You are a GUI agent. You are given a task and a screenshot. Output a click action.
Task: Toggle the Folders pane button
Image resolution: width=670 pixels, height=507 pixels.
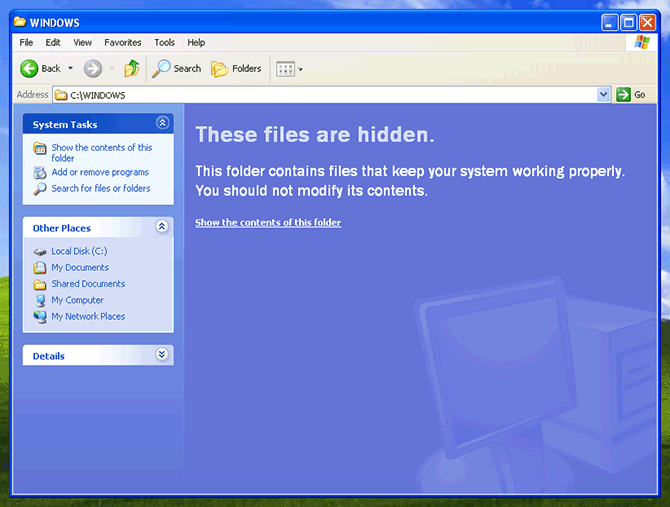236,69
